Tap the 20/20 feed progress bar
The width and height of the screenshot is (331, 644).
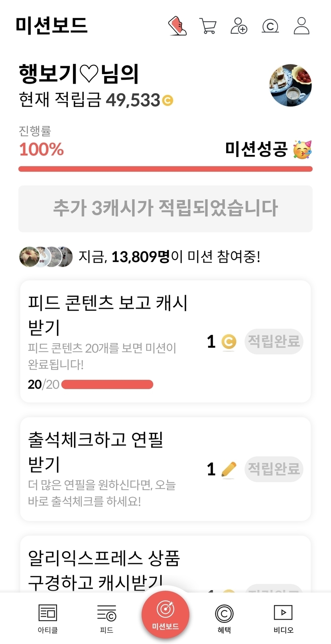click(107, 384)
